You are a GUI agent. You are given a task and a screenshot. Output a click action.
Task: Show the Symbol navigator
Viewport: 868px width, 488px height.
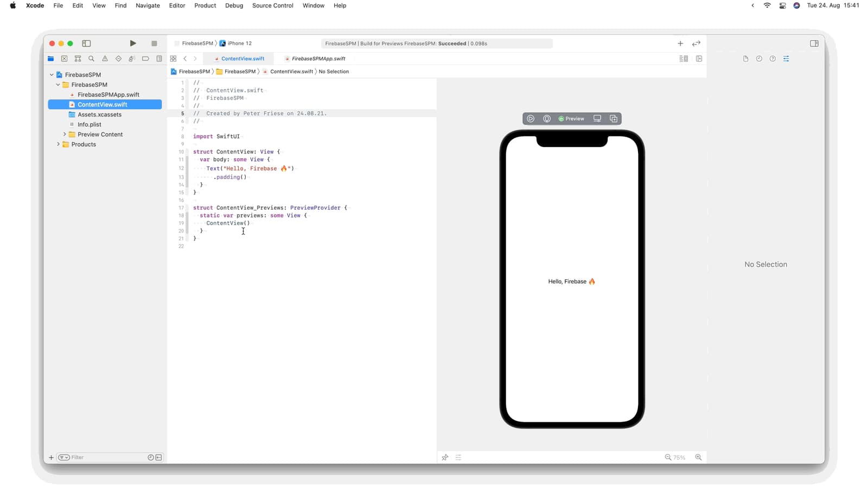pos(78,59)
